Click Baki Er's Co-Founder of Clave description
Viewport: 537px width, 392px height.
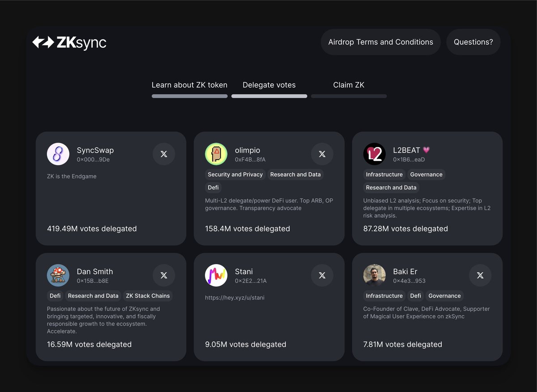tap(426, 312)
